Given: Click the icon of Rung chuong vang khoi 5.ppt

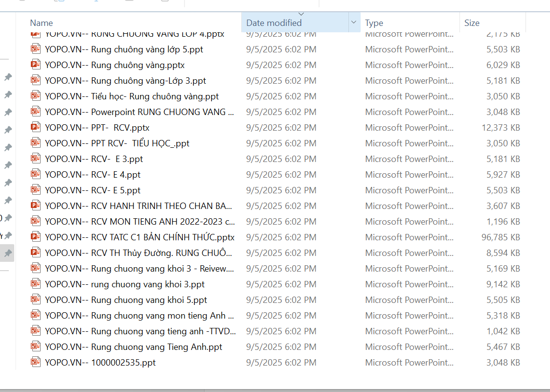Looking at the screenshot, I should pyautogui.click(x=35, y=300).
